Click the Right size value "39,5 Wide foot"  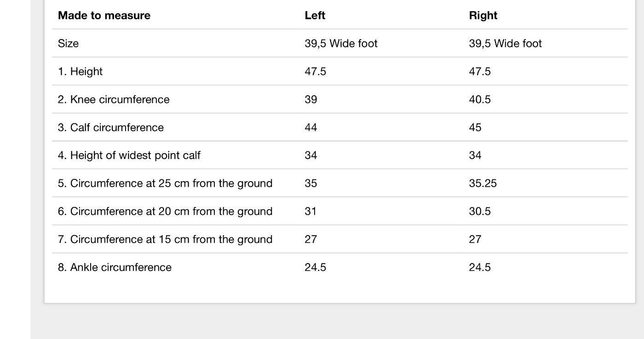tap(505, 43)
